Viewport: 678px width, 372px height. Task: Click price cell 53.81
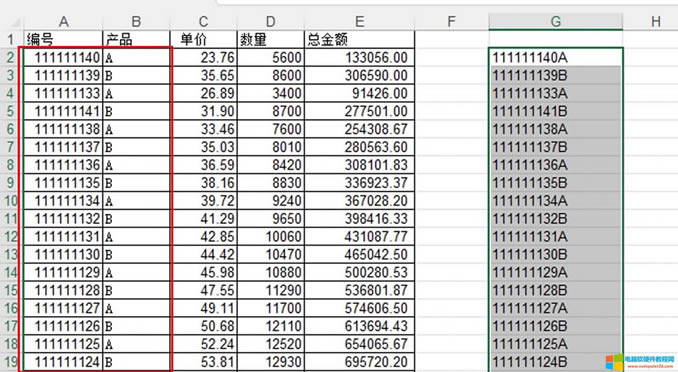[203, 362]
